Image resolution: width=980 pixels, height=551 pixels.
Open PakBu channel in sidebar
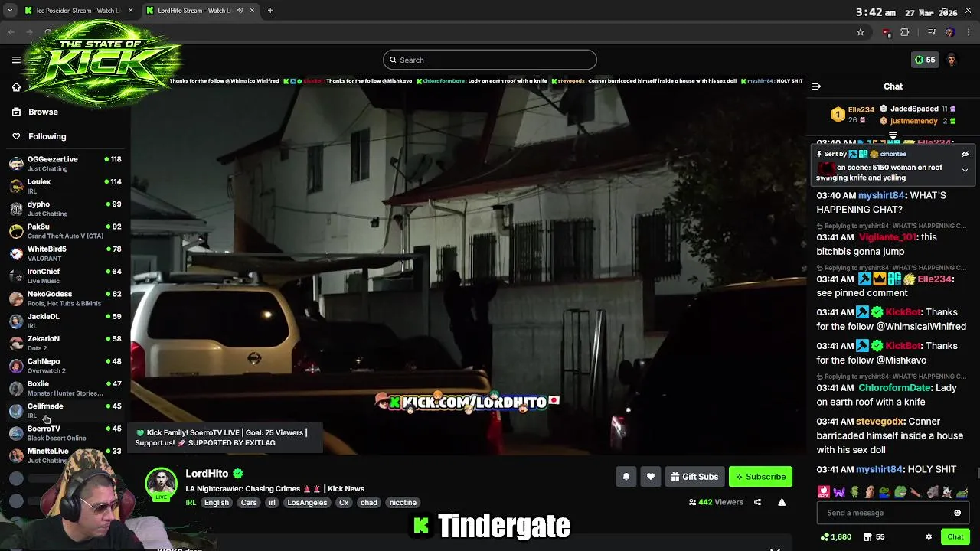pos(65,230)
